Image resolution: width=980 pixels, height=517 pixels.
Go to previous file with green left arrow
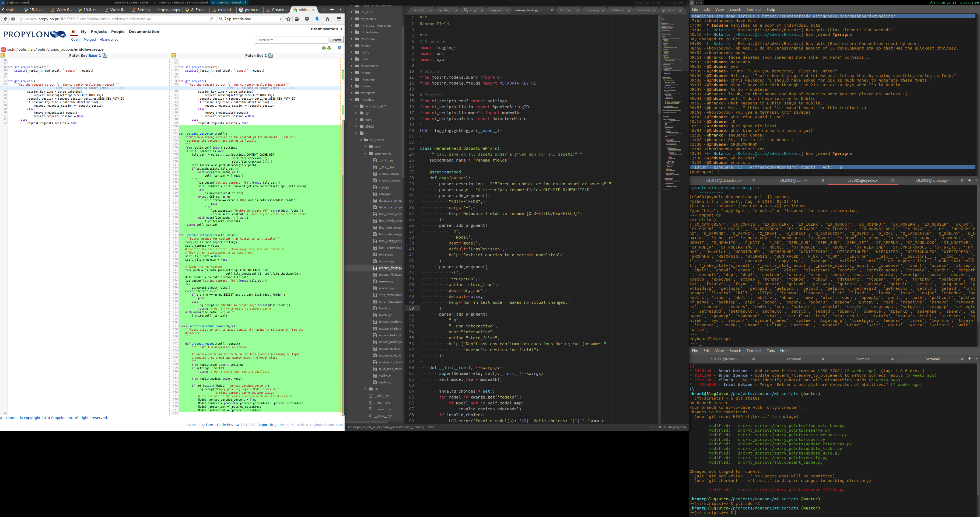tap(323, 48)
